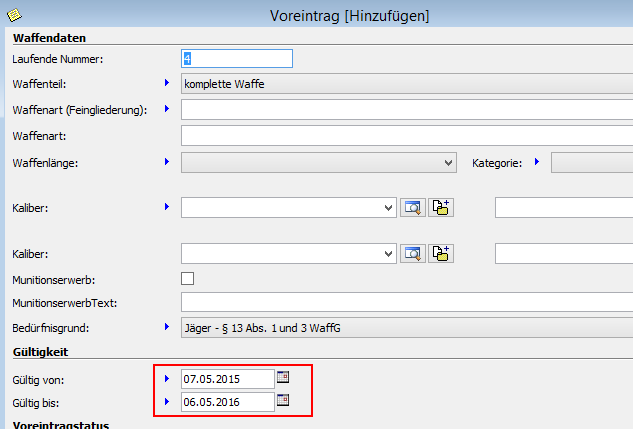Open the first Kaliber dropdown
Image resolution: width=633 pixels, height=429 pixels.
[389, 207]
